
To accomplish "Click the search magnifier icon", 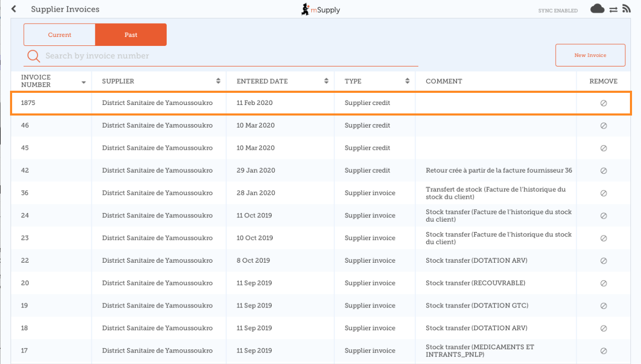I will pyautogui.click(x=33, y=56).
